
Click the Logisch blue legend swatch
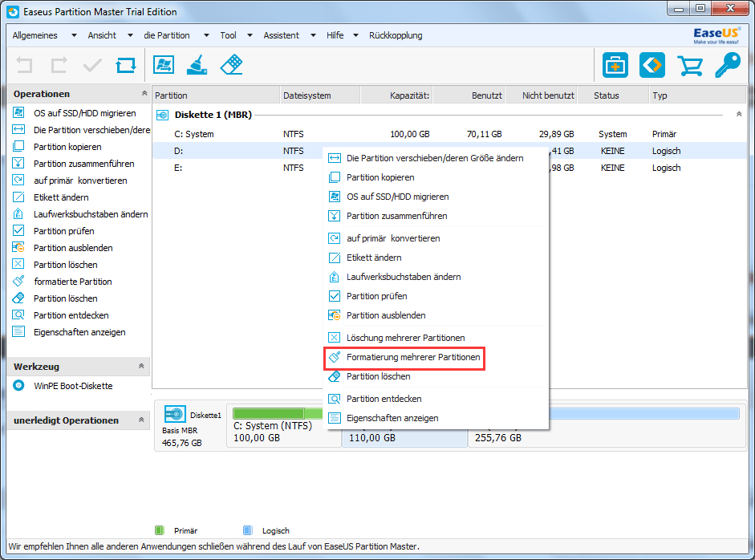point(247,530)
